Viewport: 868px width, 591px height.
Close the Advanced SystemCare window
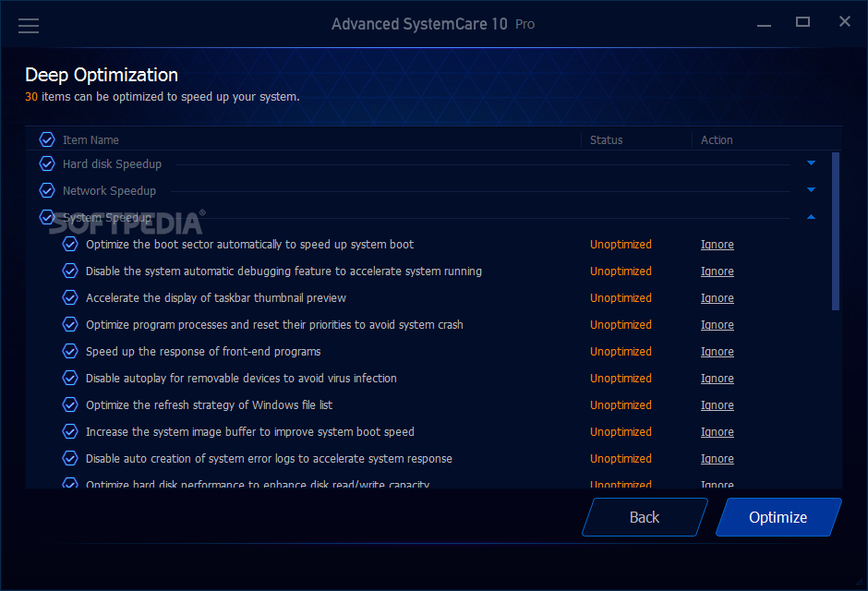point(844,21)
